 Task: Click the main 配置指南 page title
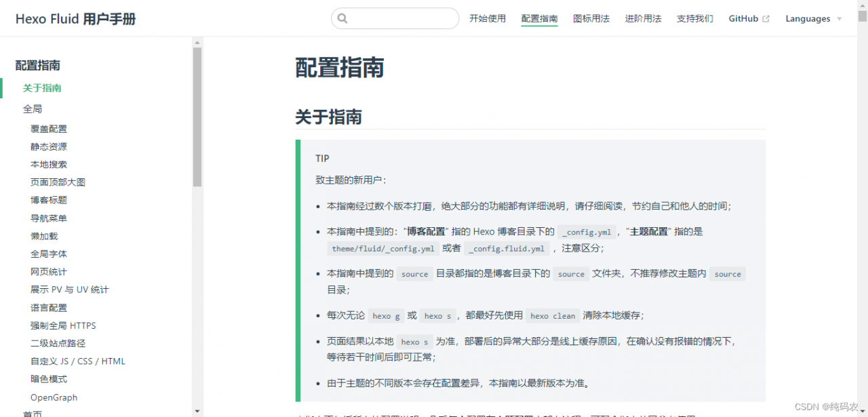pyautogui.click(x=340, y=68)
